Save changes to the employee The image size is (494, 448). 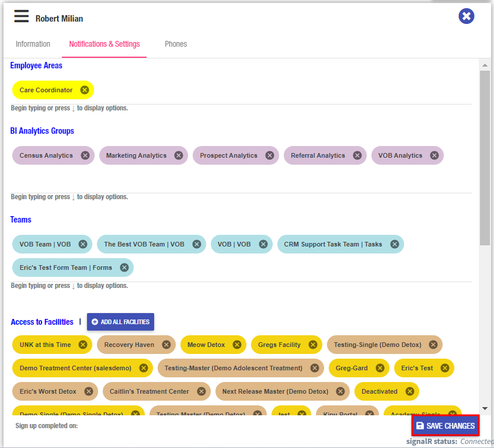tap(446, 426)
